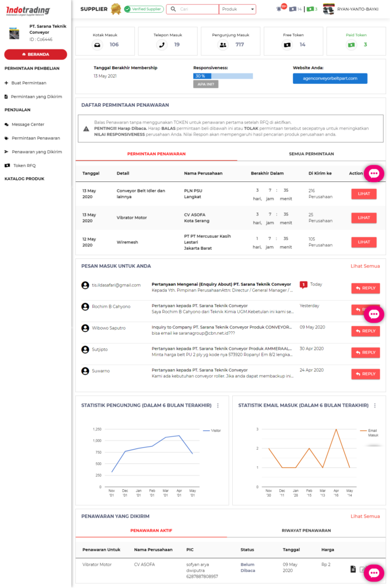Click the red Beranda button

(x=36, y=55)
